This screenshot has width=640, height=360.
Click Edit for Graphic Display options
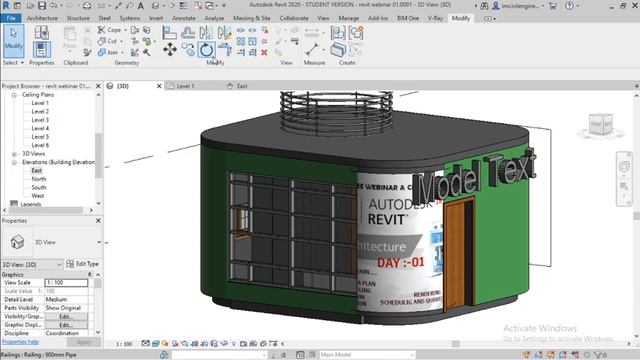(66, 325)
